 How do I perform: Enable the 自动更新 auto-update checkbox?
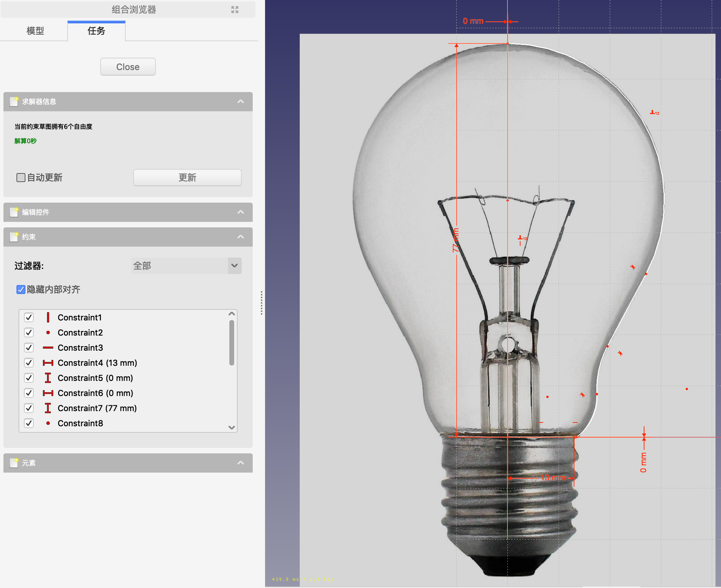pyautogui.click(x=21, y=178)
